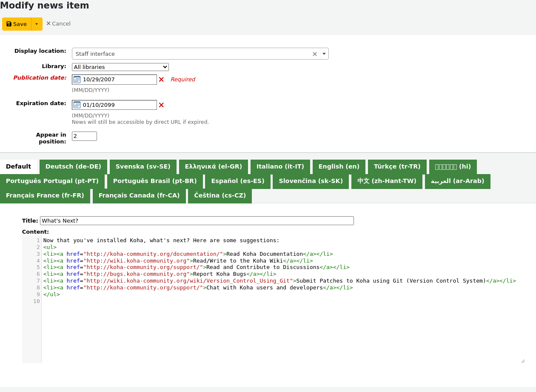Open the Save button dropdown arrow

(36, 24)
